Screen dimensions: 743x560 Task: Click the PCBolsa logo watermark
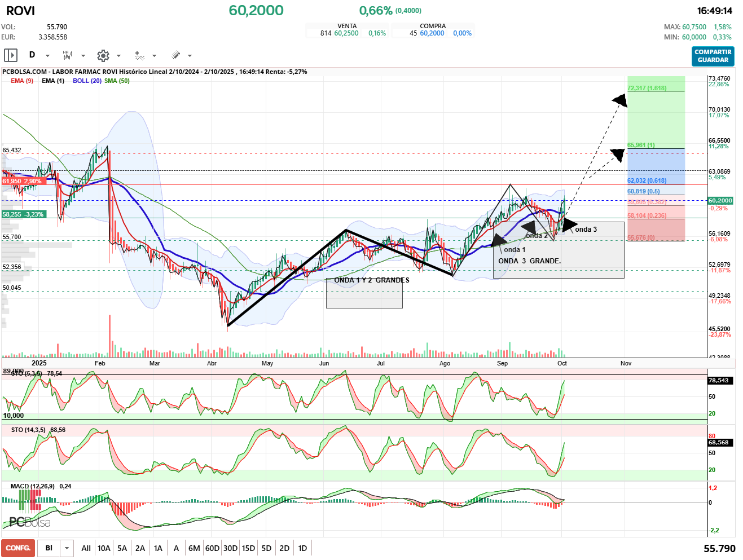pos(30,522)
